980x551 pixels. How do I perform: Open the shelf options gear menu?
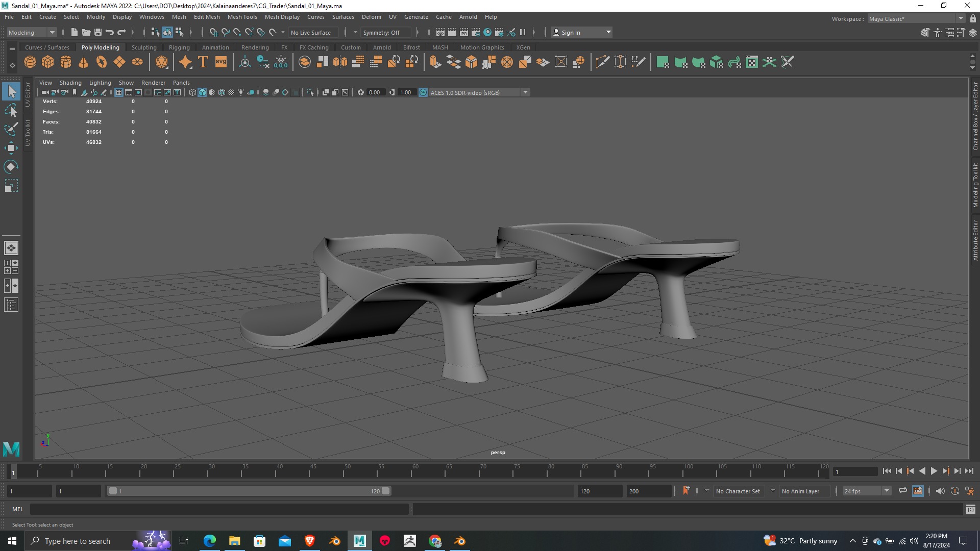12,65
